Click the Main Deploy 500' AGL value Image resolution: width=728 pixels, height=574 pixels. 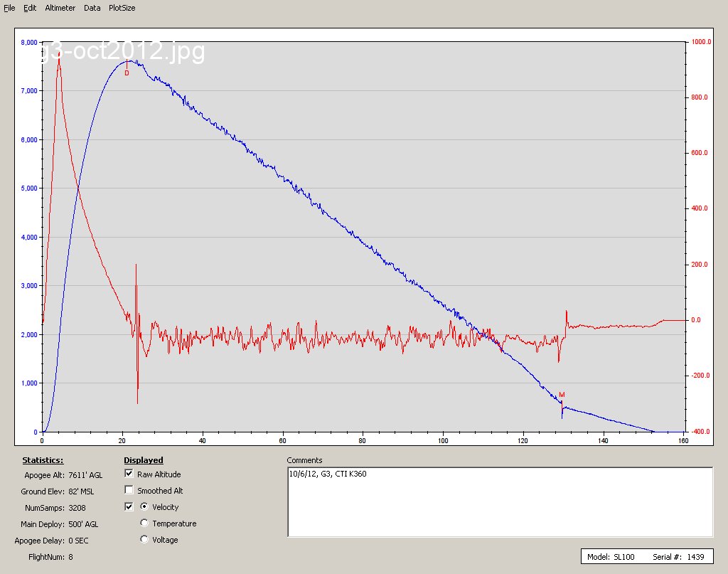pyautogui.click(x=84, y=524)
